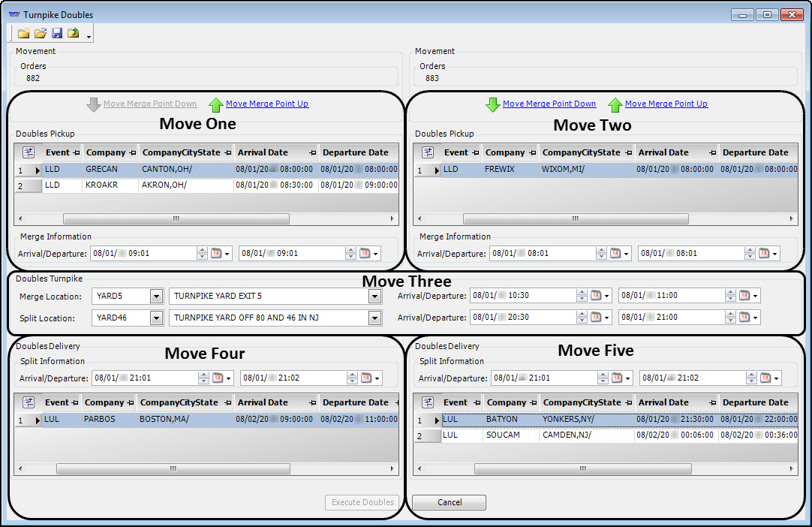
Task: Open calendar for split 21:00 departure
Action: (744, 317)
